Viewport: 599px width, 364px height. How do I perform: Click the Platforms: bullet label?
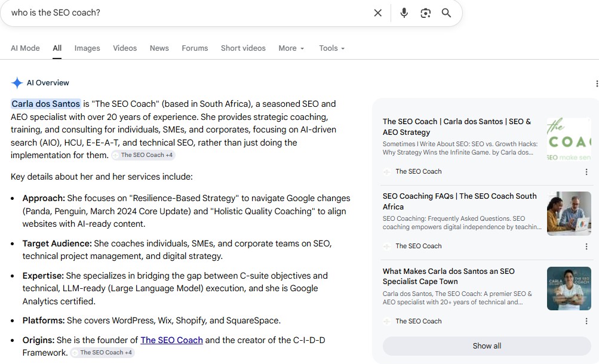pos(44,320)
